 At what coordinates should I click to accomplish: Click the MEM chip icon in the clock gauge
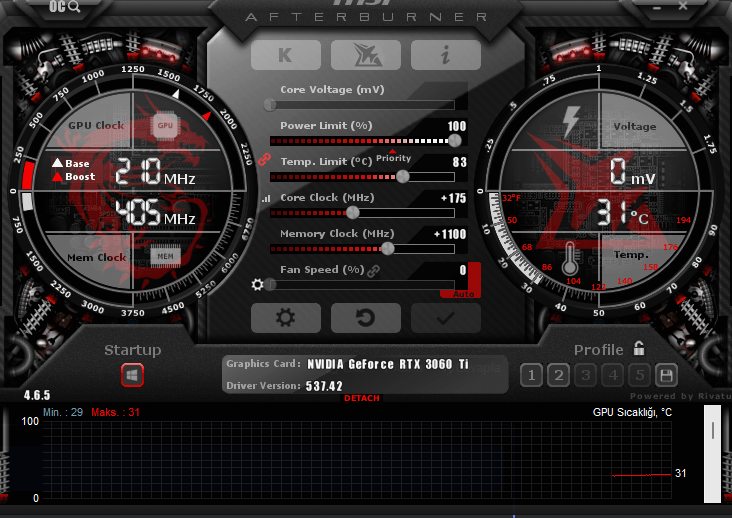165,256
